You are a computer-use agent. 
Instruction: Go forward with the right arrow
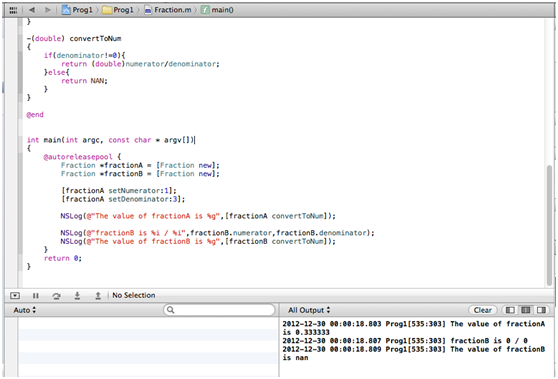(48, 10)
